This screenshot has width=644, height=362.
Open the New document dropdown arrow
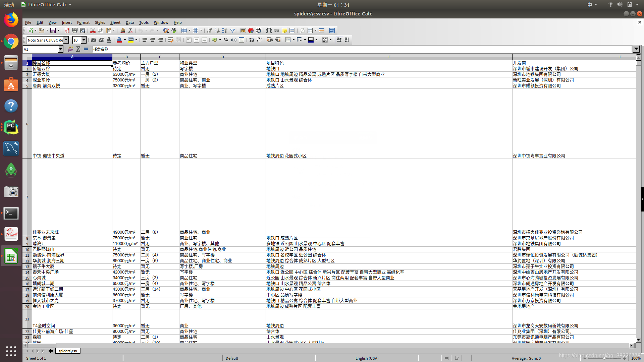36,31
